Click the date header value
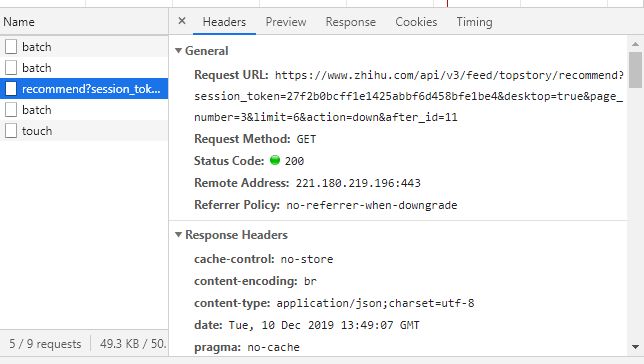Screen dimensions: 644x364 (324, 325)
